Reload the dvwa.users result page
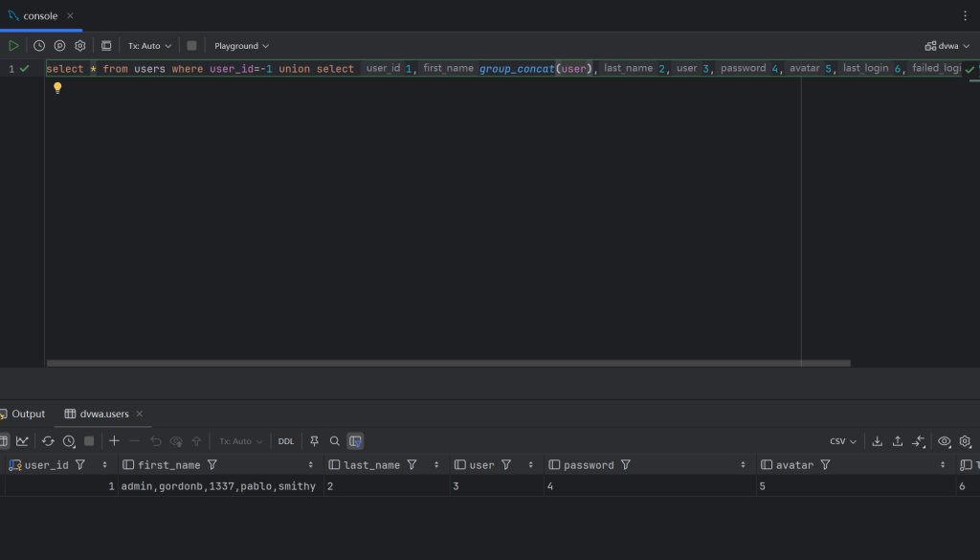 tap(48, 441)
